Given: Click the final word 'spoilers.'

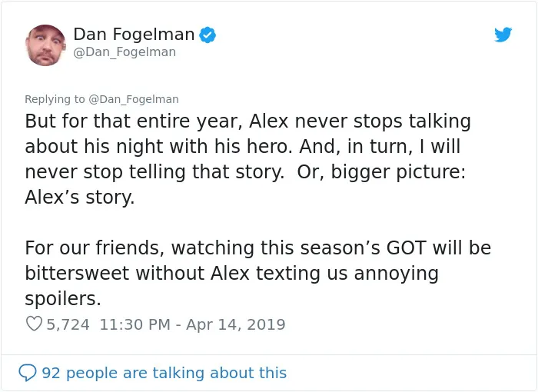Looking at the screenshot, I should (63, 299).
